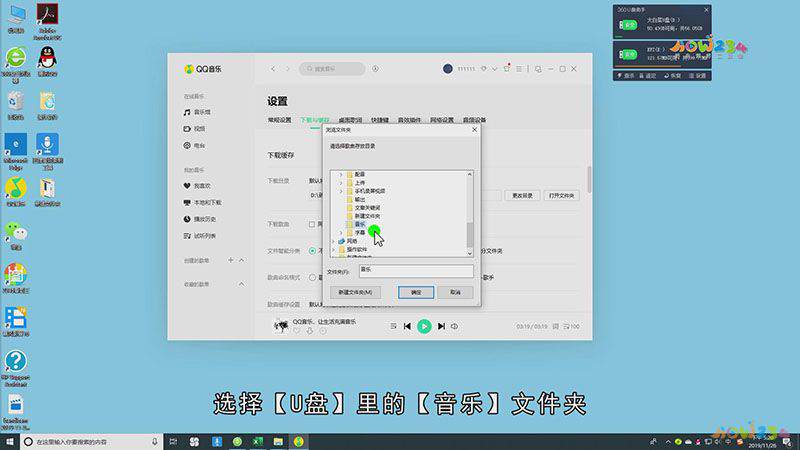Switch to the 音频设备 tab
This screenshot has height=450, width=800.
[x=474, y=120]
